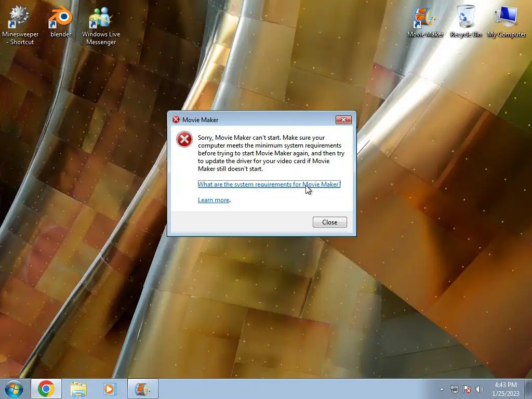Click the large red error icon in the dialog
This screenshot has height=399, width=532.
(x=184, y=139)
